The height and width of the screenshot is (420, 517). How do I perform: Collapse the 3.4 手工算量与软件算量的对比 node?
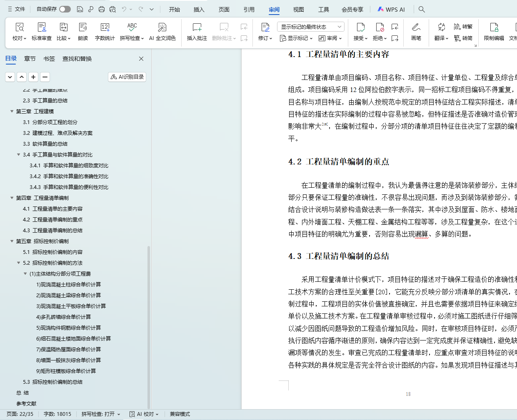tap(18, 154)
